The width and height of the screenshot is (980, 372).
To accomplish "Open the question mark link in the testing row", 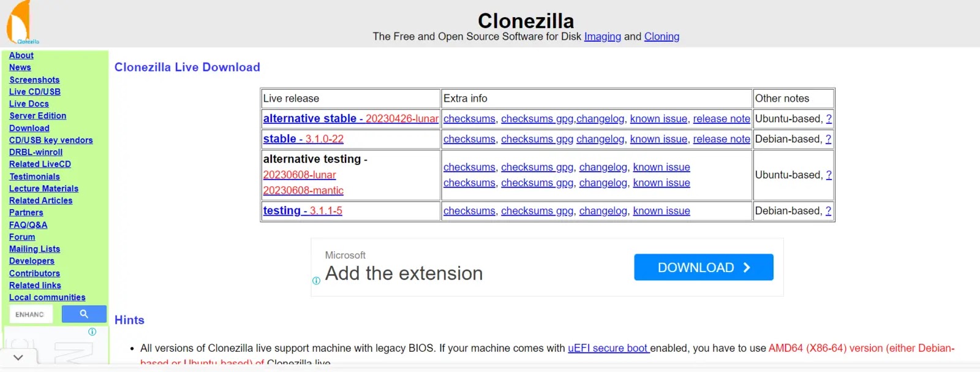I will point(828,211).
